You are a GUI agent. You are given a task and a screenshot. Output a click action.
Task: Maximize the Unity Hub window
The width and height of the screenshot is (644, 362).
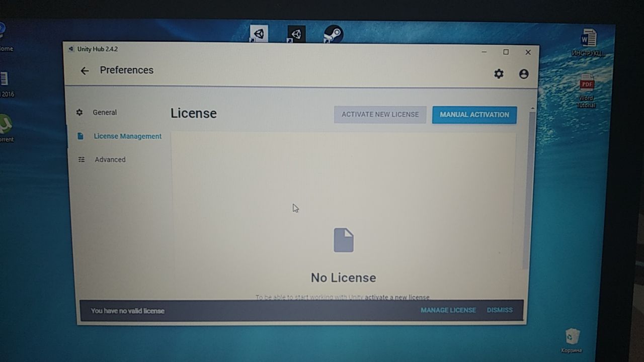coord(506,52)
